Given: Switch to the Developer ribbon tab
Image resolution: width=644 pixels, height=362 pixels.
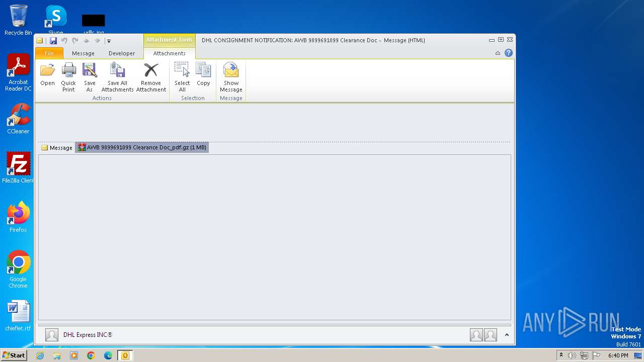Looking at the screenshot, I should 122,53.
